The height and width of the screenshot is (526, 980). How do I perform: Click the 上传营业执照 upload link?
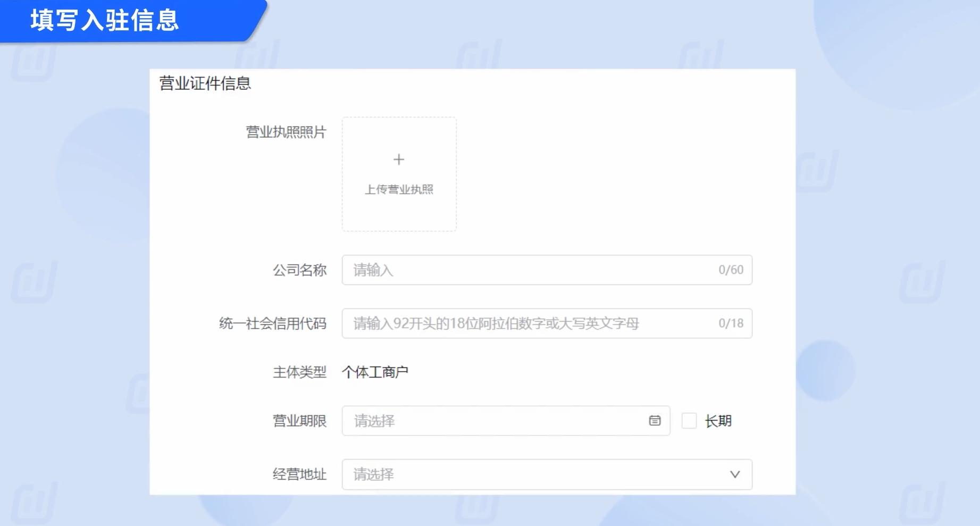click(399, 189)
